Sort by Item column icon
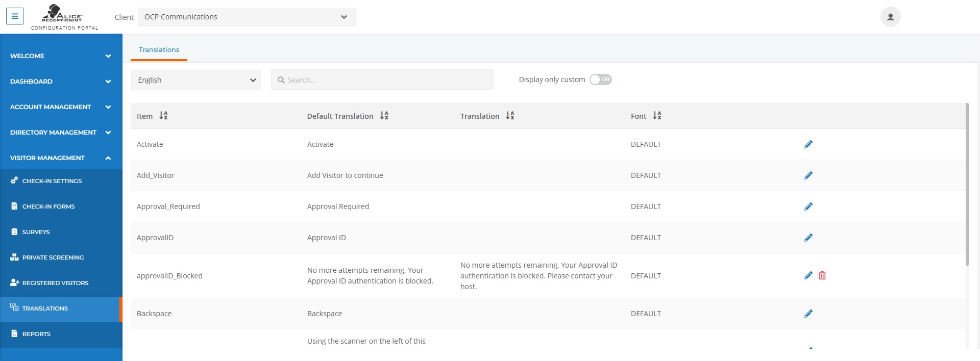The width and height of the screenshot is (980, 361). pyautogui.click(x=163, y=116)
